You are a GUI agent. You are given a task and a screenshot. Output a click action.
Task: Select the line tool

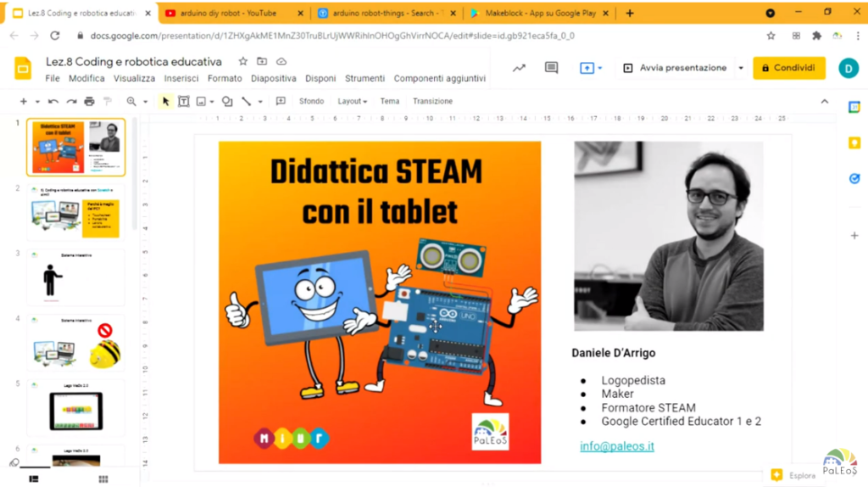[247, 102]
